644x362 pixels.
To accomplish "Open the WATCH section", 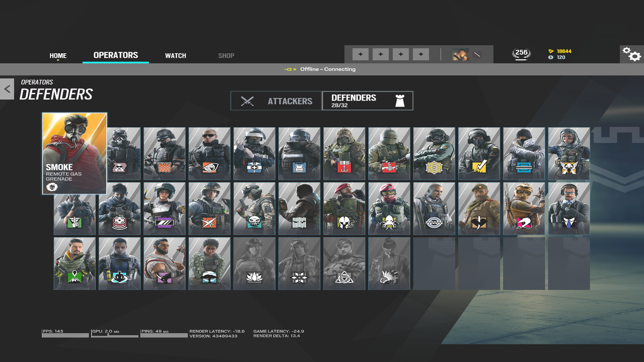I will click(x=175, y=56).
